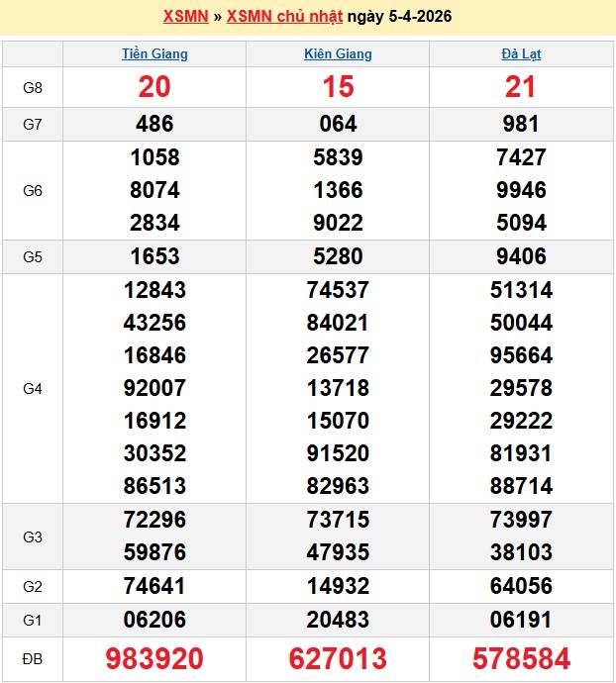The height and width of the screenshot is (683, 616).
Task: Select the ĐB special prize row label
Action: point(33,658)
